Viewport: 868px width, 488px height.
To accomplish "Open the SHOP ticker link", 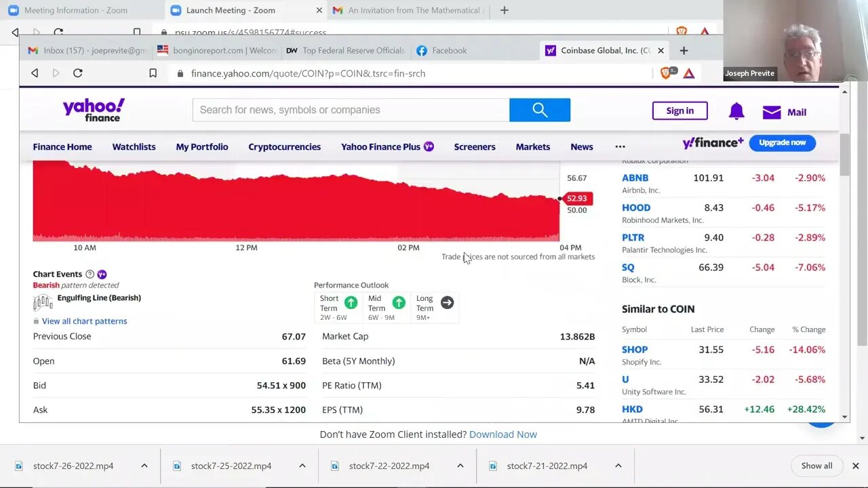I will point(635,349).
